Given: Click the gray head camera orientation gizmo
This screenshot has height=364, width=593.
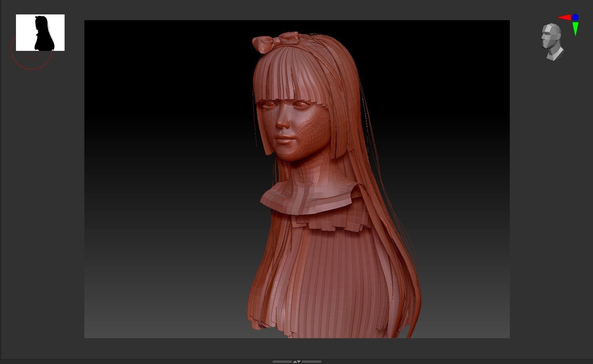Looking at the screenshot, I should pos(553,42).
